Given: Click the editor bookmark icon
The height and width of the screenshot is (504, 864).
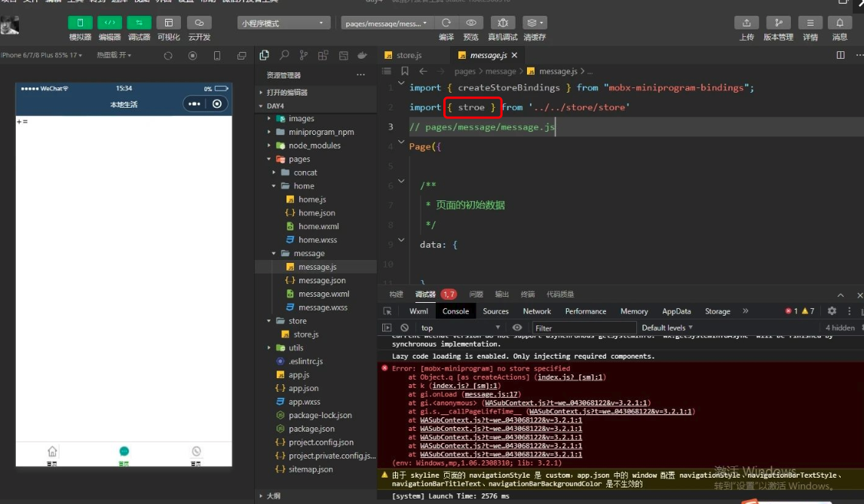Looking at the screenshot, I should (x=404, y=71).
